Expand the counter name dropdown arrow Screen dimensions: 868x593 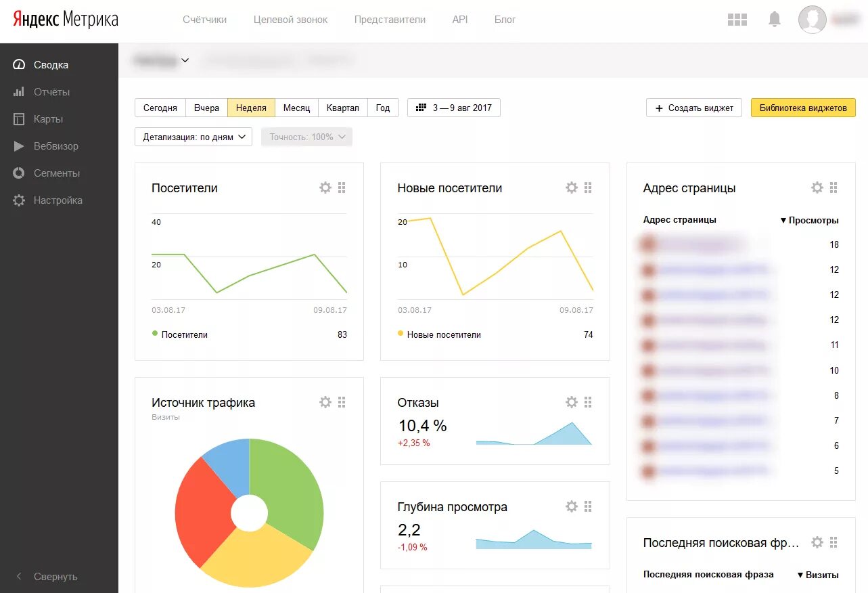pyautogui.click(x=185, y=60)
